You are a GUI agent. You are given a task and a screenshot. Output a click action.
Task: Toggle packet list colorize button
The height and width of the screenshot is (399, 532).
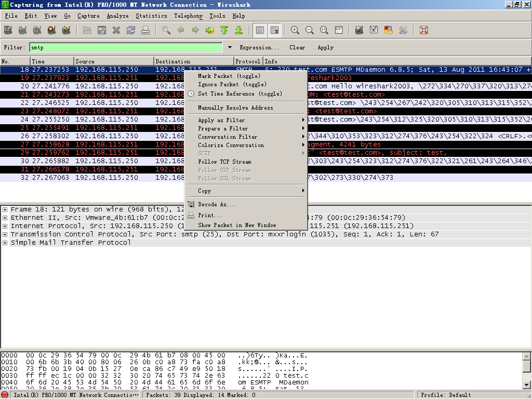point(260,30)
